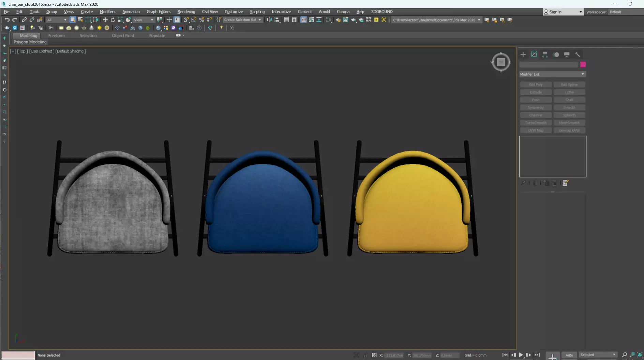Choose the Select and Rotate tool
644x360 pixels.
pos(113,20)
